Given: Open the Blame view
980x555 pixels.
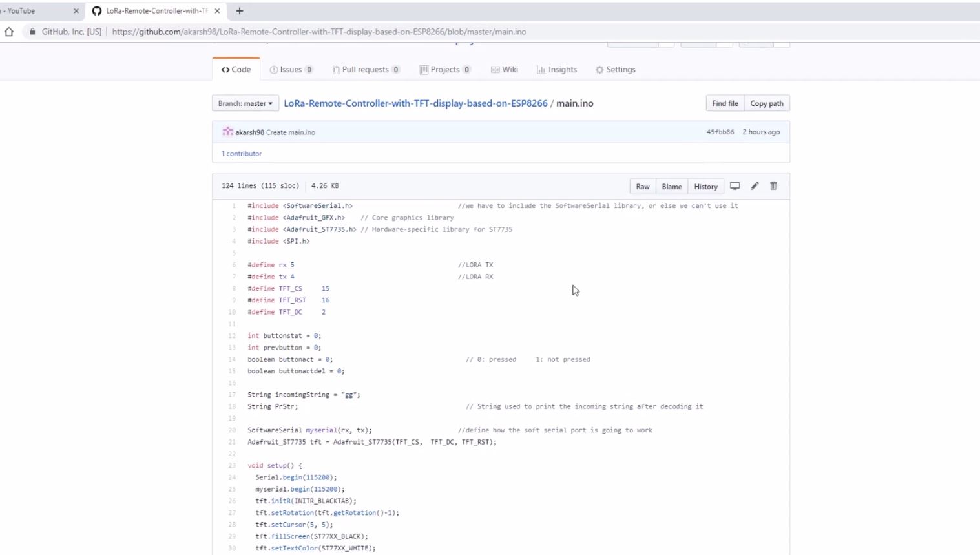Looking at the screenshot, I should tap(672, 186).
